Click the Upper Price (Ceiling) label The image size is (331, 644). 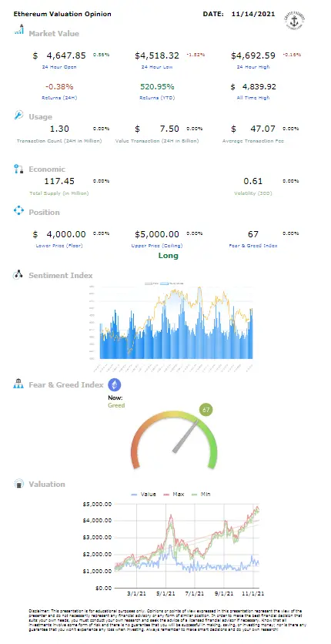coord(157,246)
